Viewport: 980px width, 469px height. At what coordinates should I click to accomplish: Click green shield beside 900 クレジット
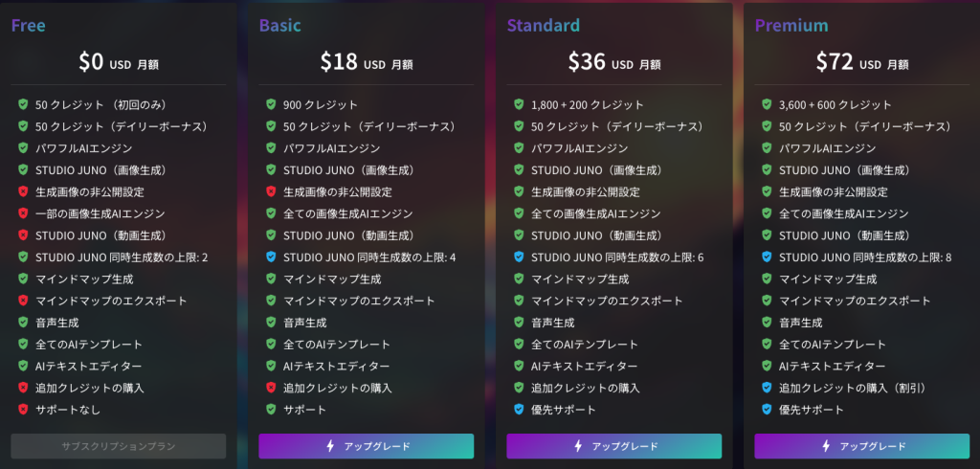pos(271,104)
